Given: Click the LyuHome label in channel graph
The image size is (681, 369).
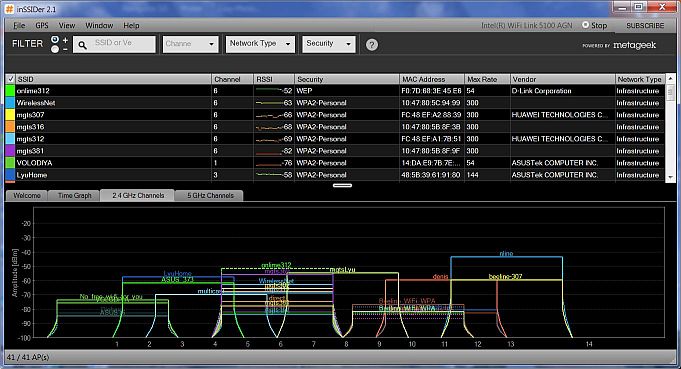Looking at the screenshot, I should 177,273.
